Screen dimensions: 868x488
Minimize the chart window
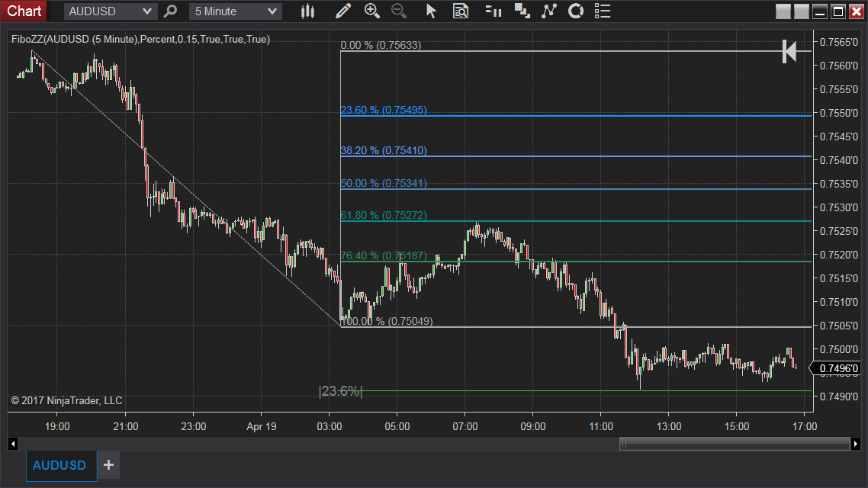coord(820,11)
